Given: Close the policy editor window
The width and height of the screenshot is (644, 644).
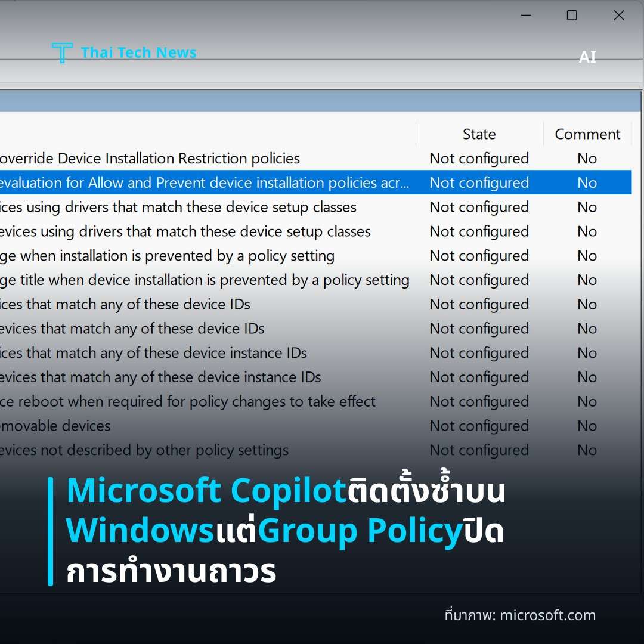Looking at the screenshot, I should (618, 15).
